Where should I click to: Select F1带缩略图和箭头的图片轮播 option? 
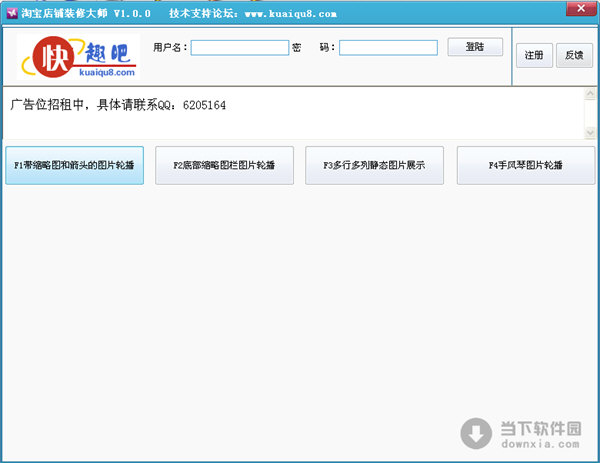(x=74, y=165)
